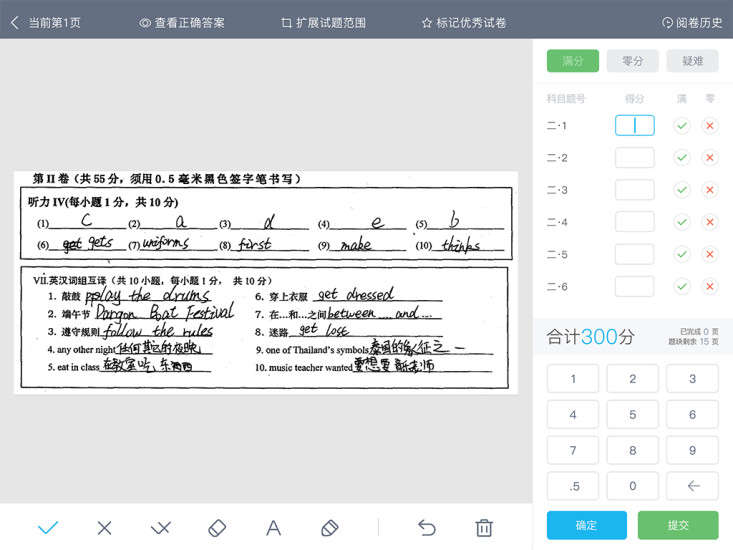Tap the keypad backspace arrow key
The height and width of the screenshot is (550, 733).
pos(692,486)
